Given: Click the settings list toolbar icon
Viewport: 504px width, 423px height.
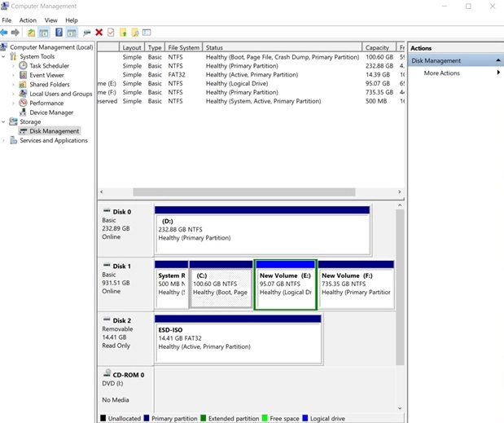Looking at the screenshot, I should [147, 33].
